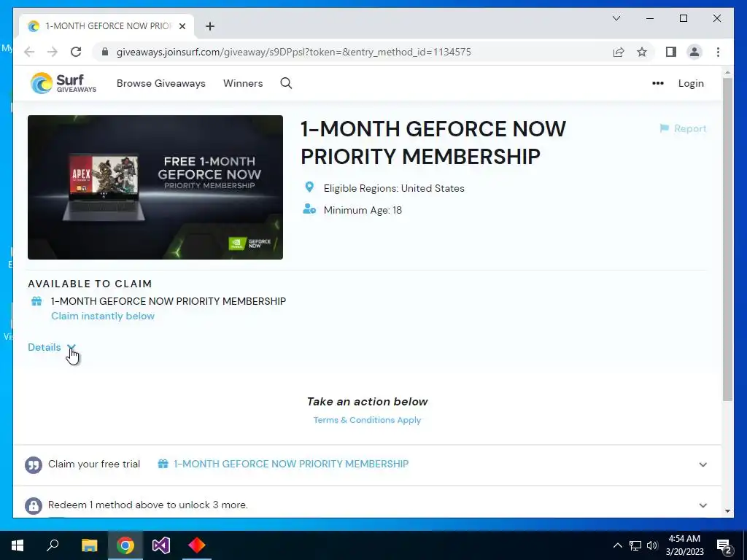Open the three-dot more menu beside Login
The height and width of the screenshot is (560, 747).
[658, 83]
